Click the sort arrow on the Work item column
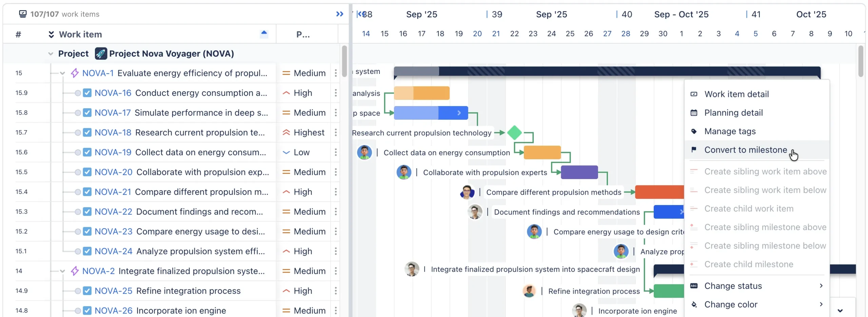The height and width of the screenshot is (317, 868). click(x=263, y=34)
